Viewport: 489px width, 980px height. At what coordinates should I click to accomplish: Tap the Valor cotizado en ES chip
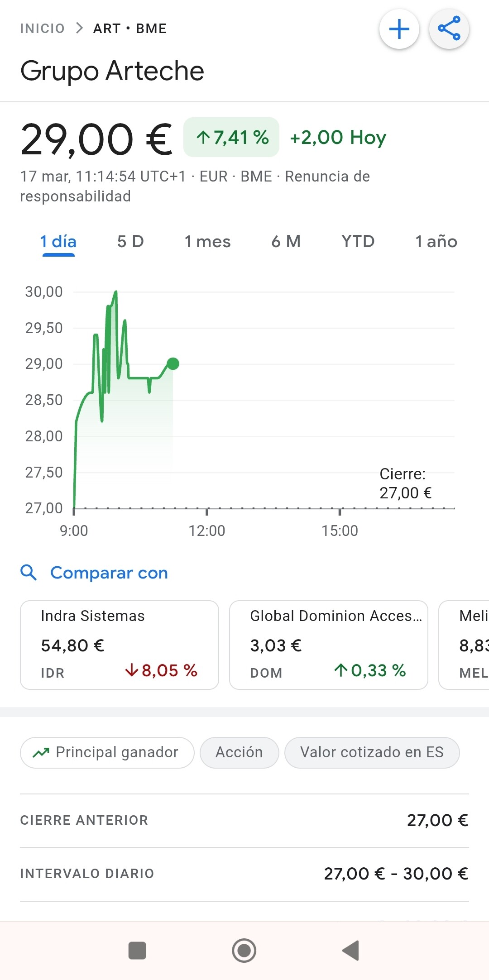[372, 752]
